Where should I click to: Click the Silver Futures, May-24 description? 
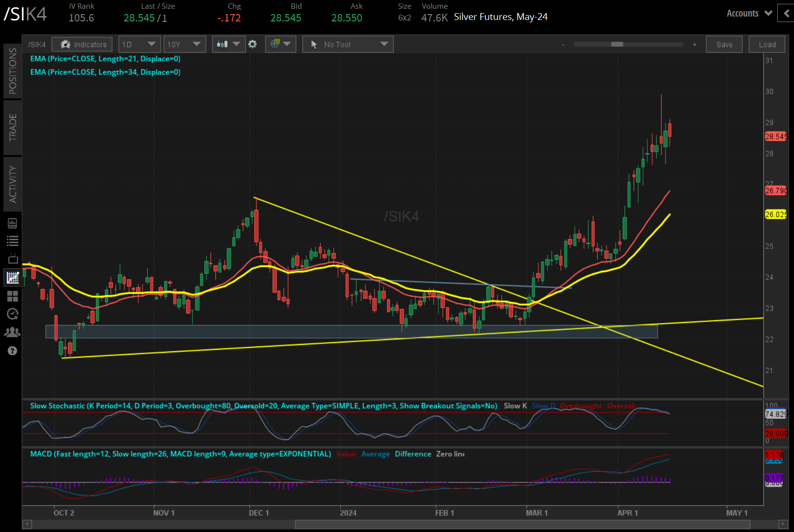tap(501, 17)
